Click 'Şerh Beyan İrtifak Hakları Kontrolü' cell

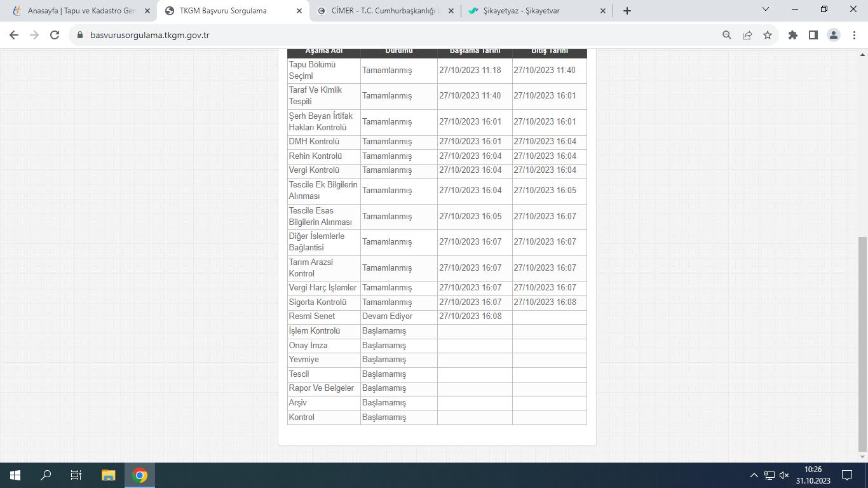coord(323,122)
